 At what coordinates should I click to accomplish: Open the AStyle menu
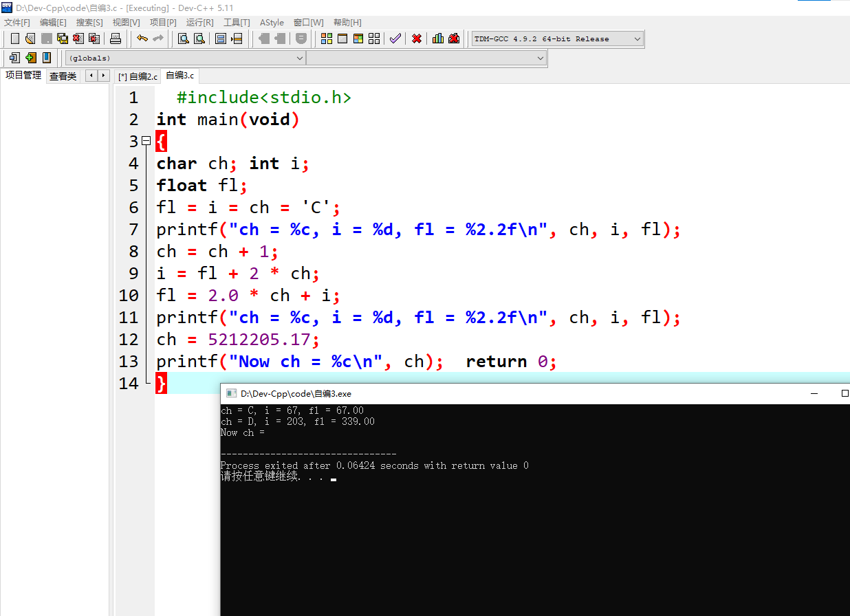click(272, 23)
